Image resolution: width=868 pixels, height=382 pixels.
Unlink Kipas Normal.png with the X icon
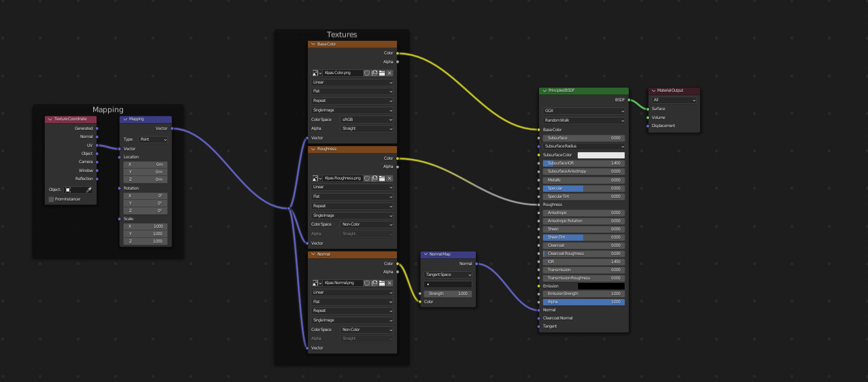(389, 283)
